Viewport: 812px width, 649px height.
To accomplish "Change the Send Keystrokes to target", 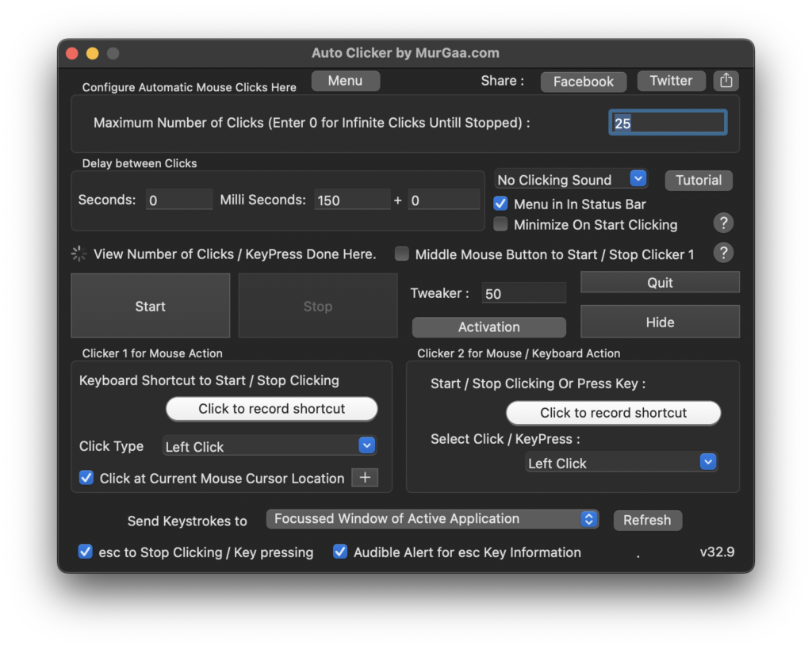I will [588, 519].
